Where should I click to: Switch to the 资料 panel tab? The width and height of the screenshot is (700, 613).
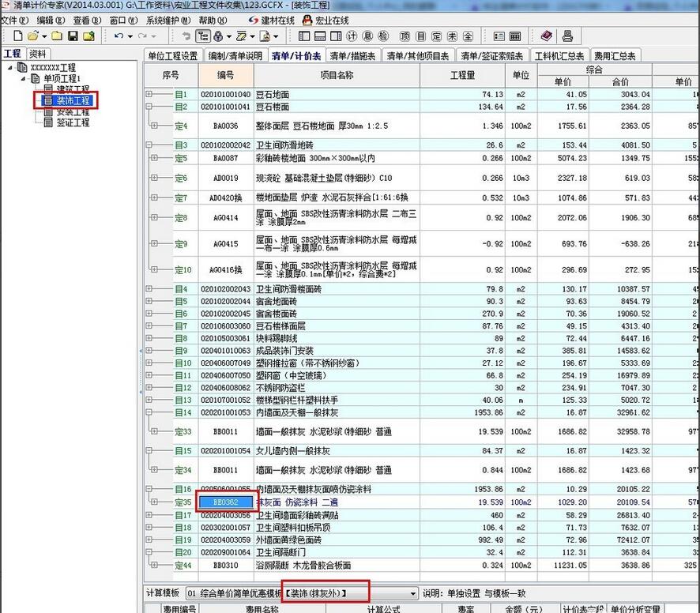tap(37, 54)
